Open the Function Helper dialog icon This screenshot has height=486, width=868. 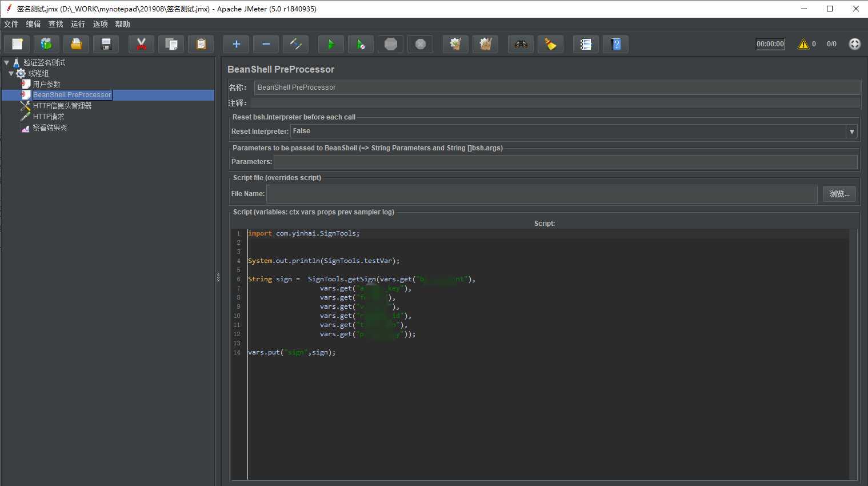click(586, 44)
